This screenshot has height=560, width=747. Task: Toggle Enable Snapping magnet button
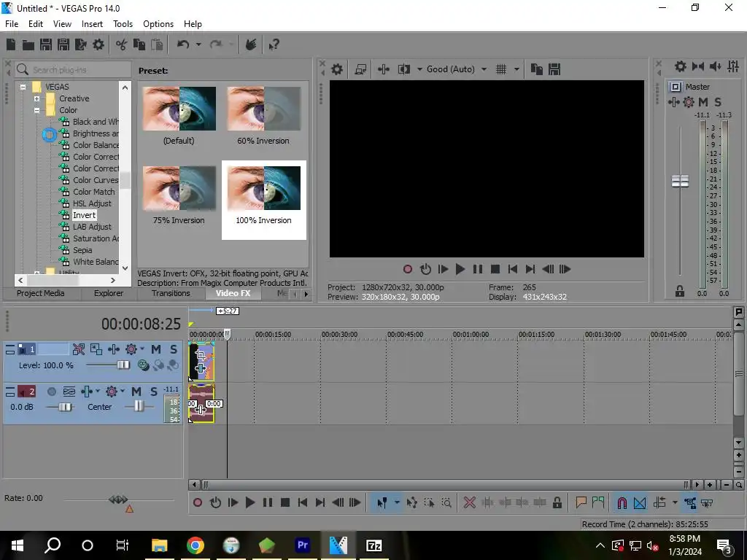[622, 502]
